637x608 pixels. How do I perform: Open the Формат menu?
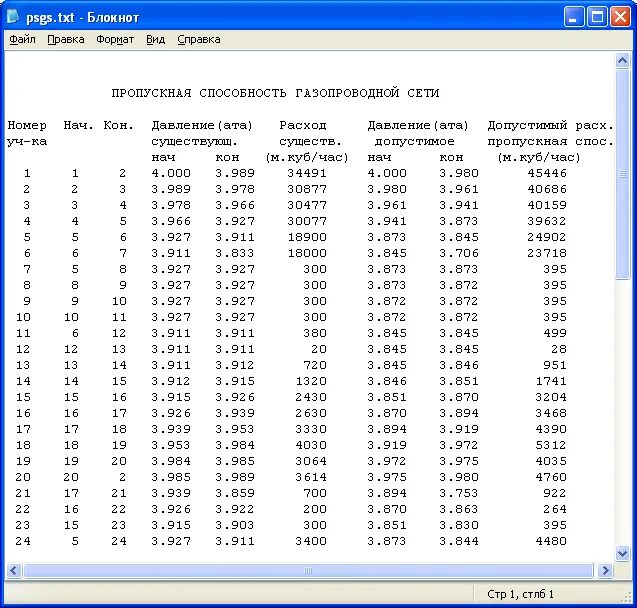click(x=115, y=39)
